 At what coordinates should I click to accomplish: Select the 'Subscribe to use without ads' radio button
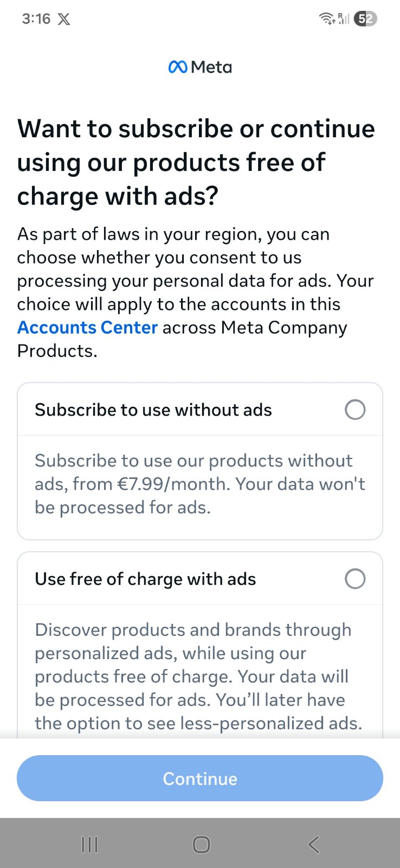355,410
